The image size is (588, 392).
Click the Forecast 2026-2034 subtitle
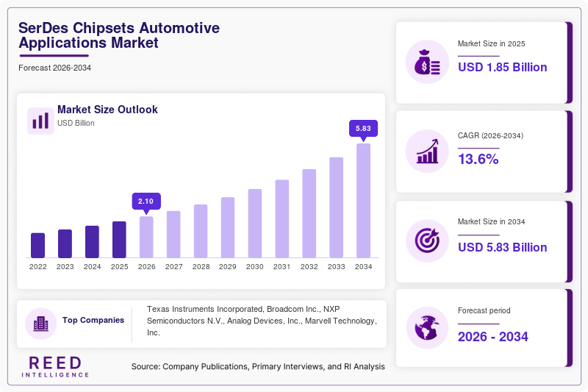click(54, 68)
